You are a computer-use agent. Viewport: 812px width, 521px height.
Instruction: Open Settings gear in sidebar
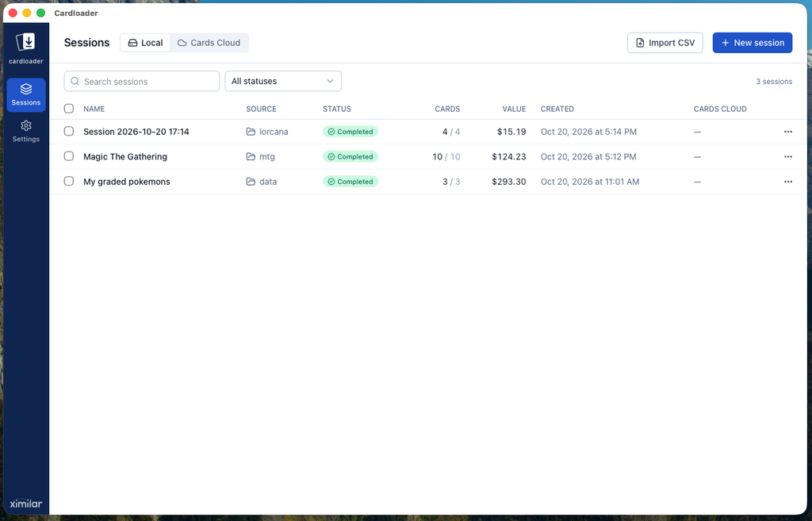[26, 131]
